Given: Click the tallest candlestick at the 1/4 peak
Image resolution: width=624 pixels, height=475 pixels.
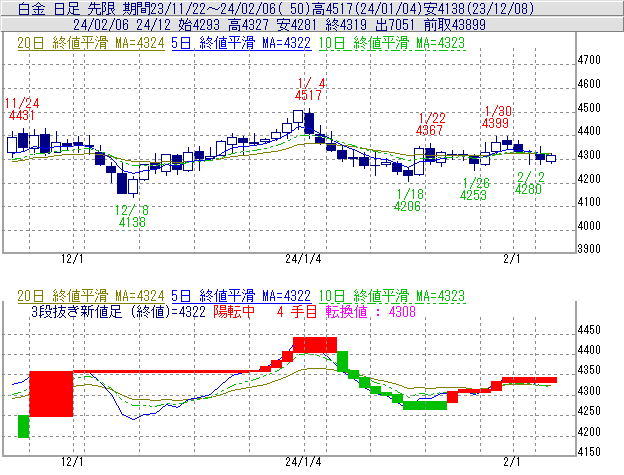Looking at the screenshot, I should pyautogui.click(x=309, y=123).
